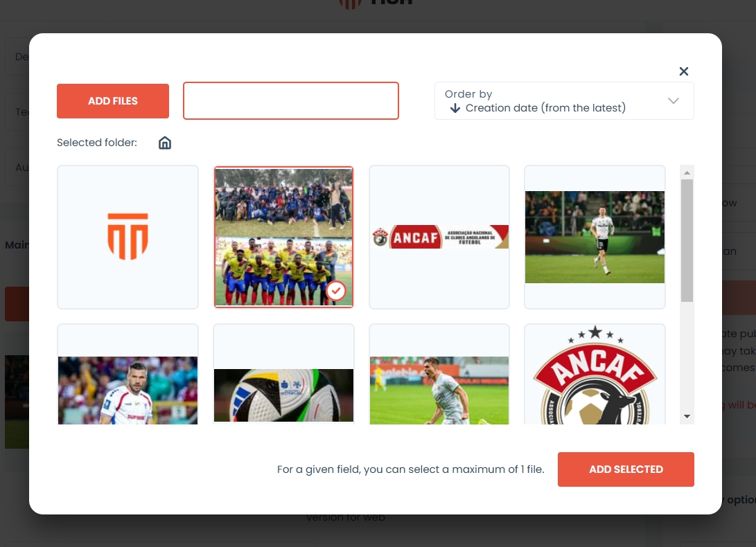Click the search input field

[x=290, y=101]
